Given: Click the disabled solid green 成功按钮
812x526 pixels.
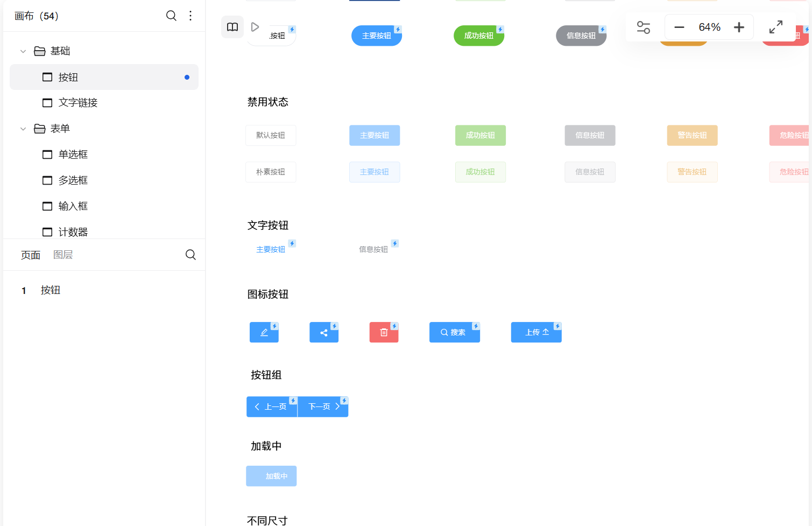Looking at the screenshot, I should click(x=481, y=135).
